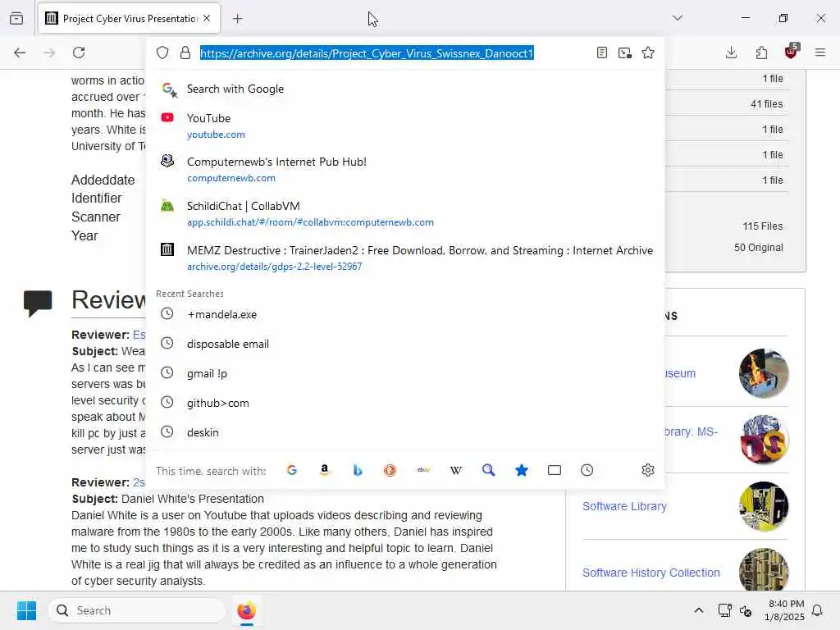This screenshot has width=840, height=630.
Task: Search only in History
Action: (x=587, y=470)
